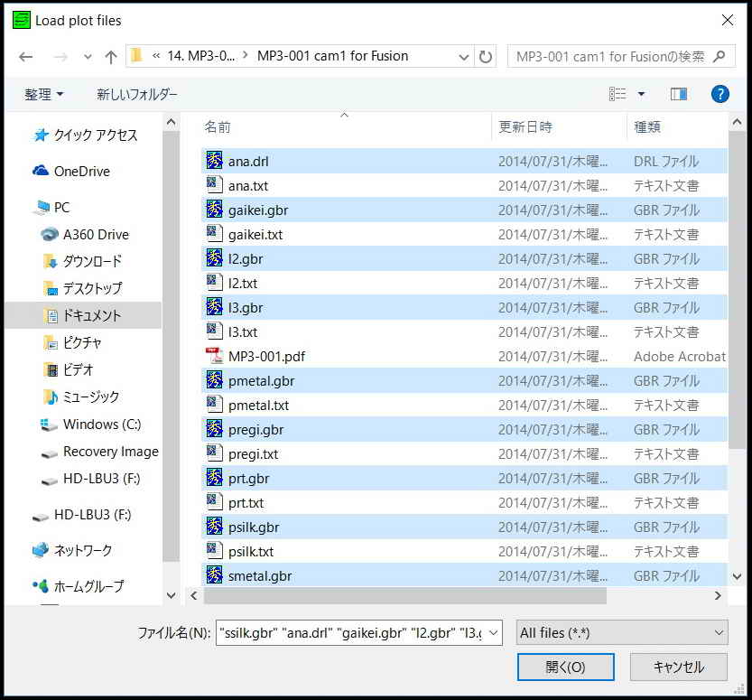
Task: Select the MP3-001.pdf file icon
Action: click(x=214, y=356)
